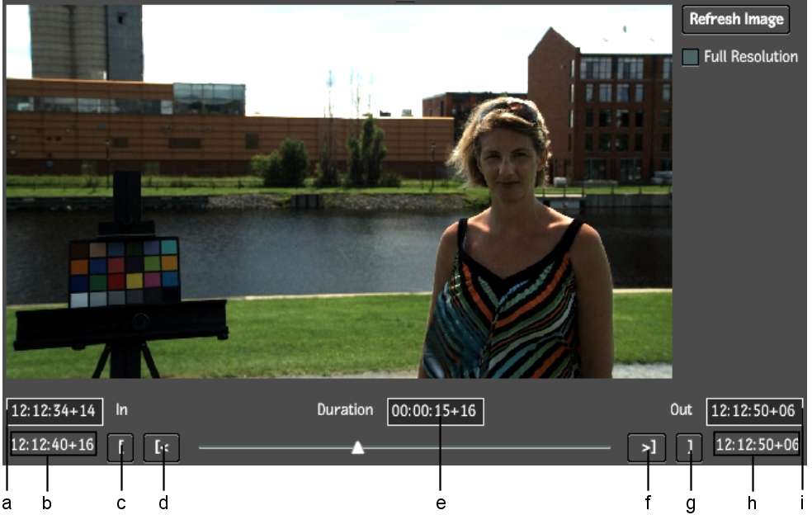Click the Out label text
The height and width of the screenshot is (515, 812).
[x=681, y=410]
